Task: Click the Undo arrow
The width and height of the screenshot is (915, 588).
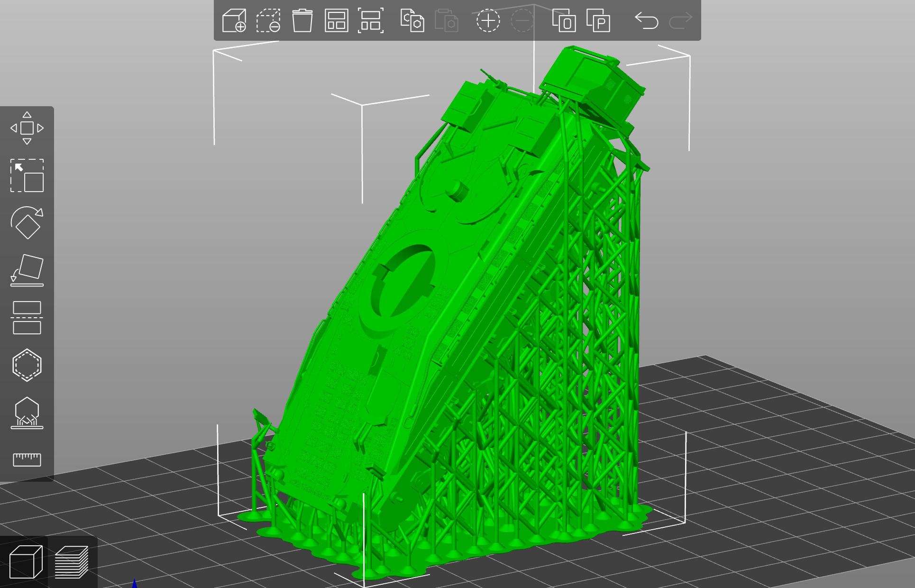Action: click(x=647, y=20)
